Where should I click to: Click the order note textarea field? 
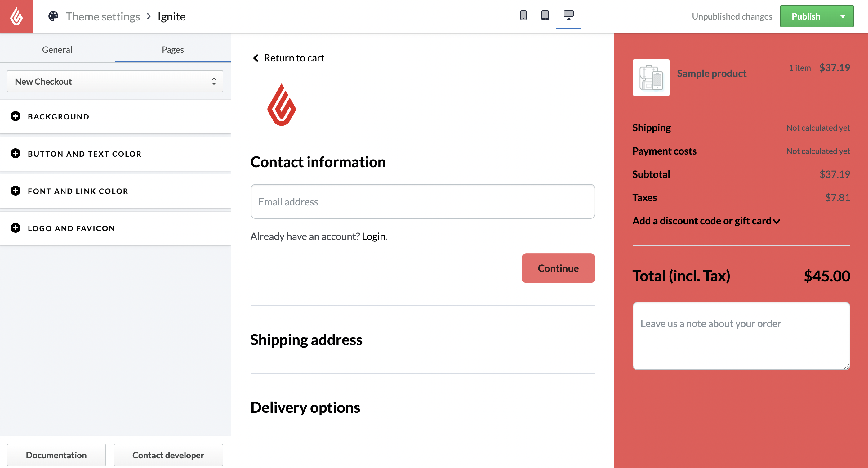click(741, 335)
